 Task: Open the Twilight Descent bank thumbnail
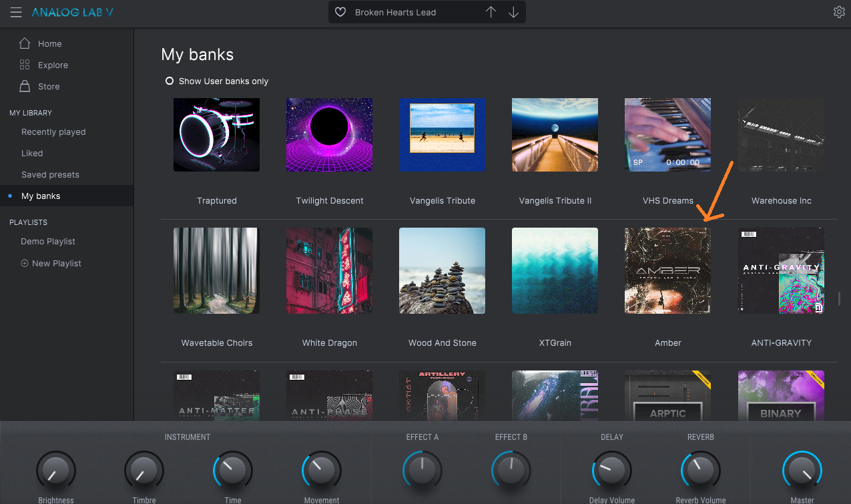pyautogui.click(x=330, y=135)
